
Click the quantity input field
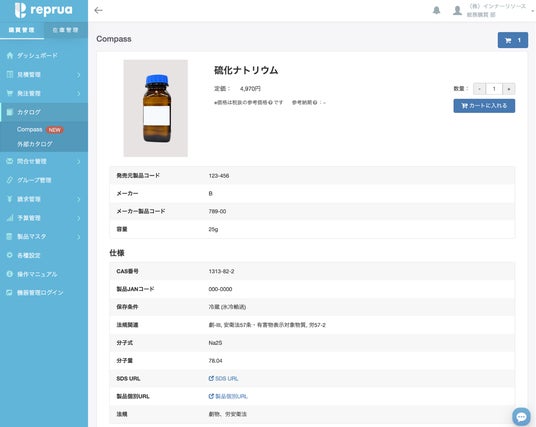click(494, 89)
